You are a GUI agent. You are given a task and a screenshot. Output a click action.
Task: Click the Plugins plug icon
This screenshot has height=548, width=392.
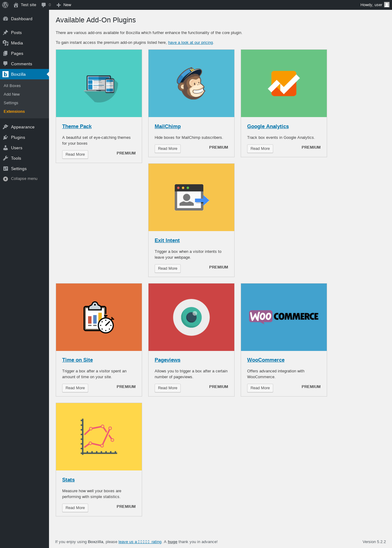coord(6,137)
